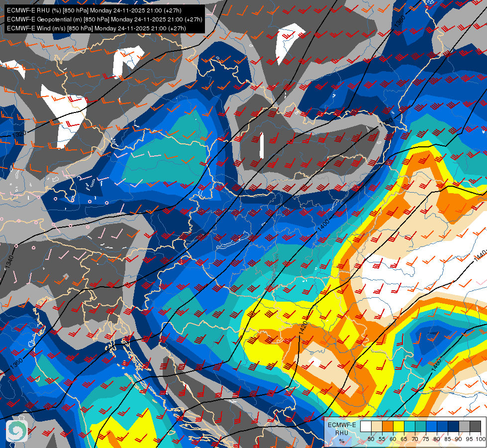Click the 1380 contour label
Screen dimensions: 487x448
tap(386, 121)
